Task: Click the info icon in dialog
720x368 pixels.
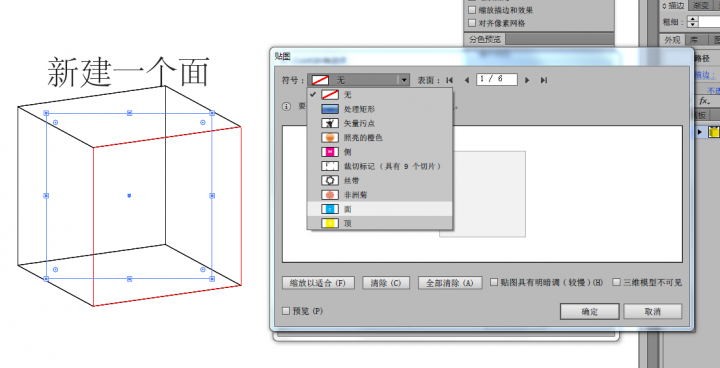Action: tap(287, 107)
